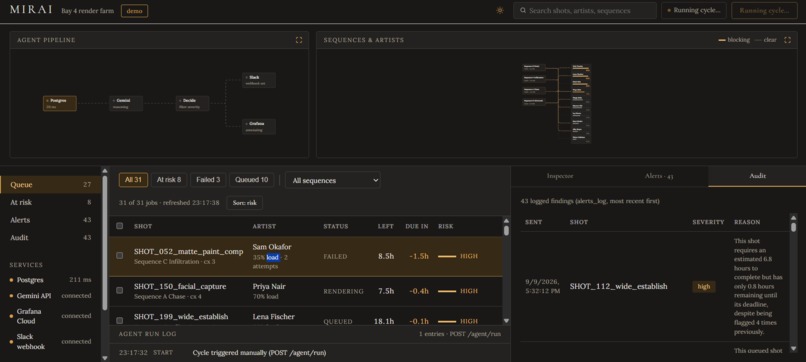This screenshot has width=806, height=362.
Task: Click SHOT_112_wide_establish in audit list
Action: pos(618,286)
